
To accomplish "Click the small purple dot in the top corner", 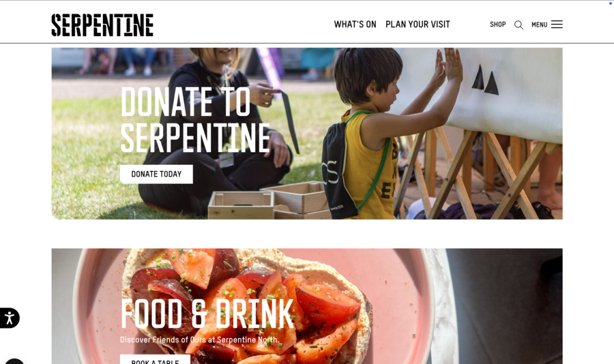I will pos(610,3).
